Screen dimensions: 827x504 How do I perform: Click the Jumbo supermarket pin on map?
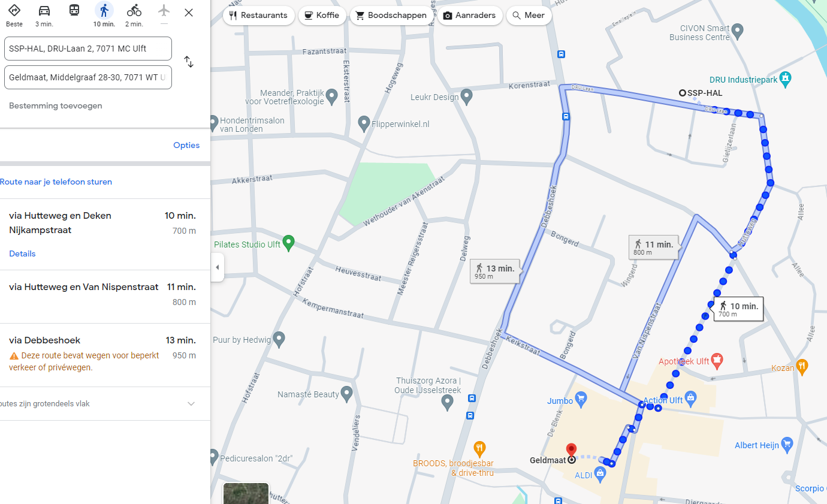pyautogui.click(x=580, y=397)
